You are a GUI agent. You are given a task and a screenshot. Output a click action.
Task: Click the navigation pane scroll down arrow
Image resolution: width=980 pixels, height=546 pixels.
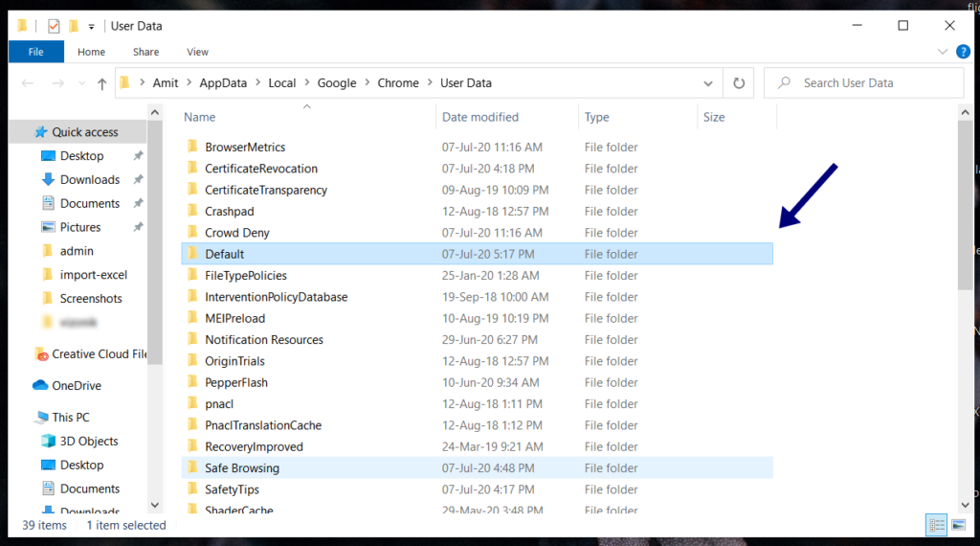pos(155,505)
